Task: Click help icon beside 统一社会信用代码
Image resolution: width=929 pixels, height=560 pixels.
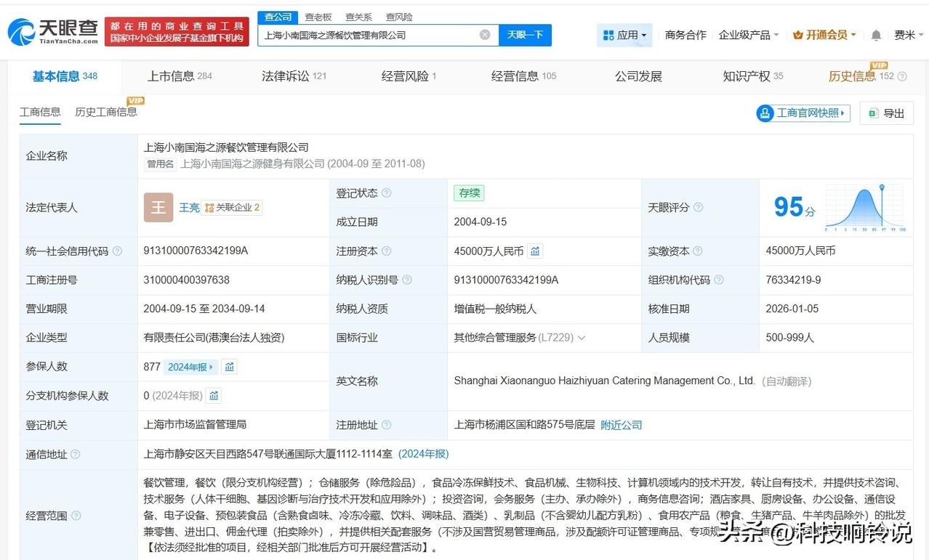Action: pos(117,251)
